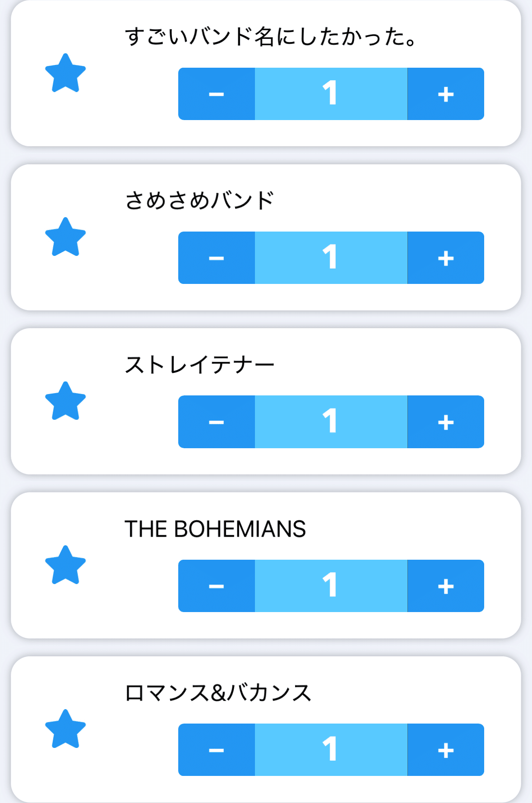Toggle favorite star for さめさめバンド

click(65, 237)
